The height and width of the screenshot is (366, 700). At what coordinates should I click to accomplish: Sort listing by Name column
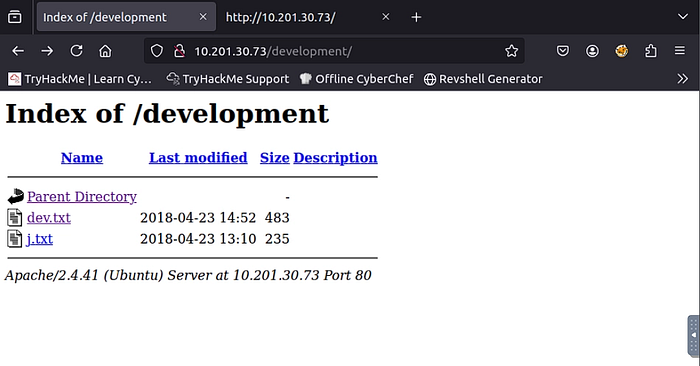tap(82, 158)
